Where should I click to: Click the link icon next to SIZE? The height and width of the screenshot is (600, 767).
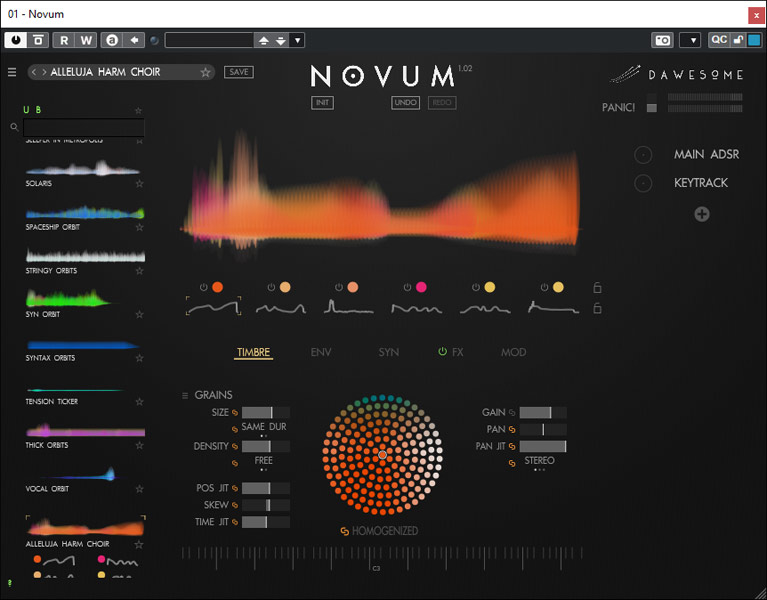[235, 412]
